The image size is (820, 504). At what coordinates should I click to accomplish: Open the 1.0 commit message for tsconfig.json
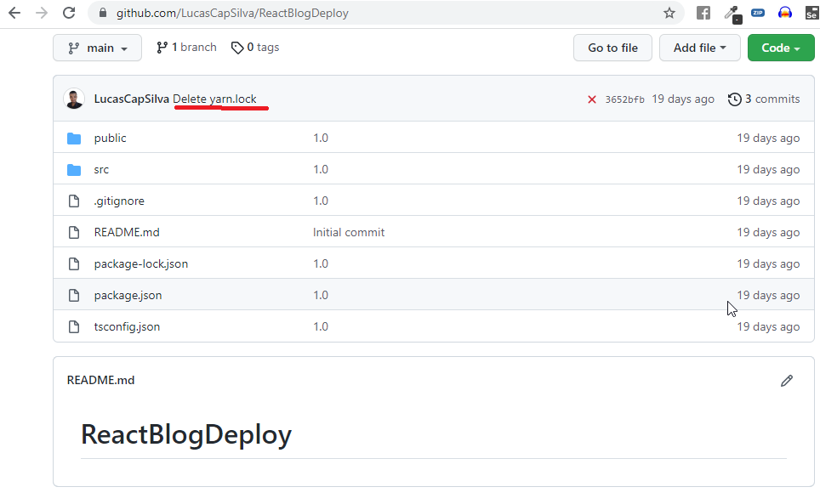(x=321, y=326)
